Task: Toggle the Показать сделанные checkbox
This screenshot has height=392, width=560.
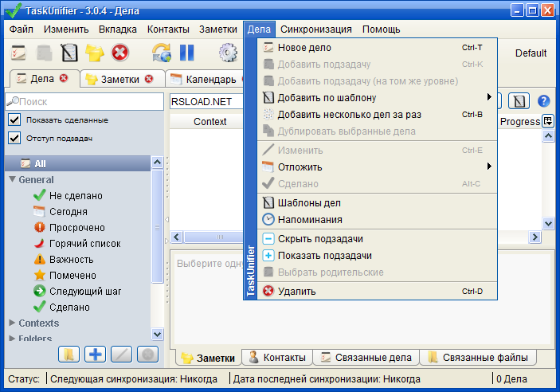Action: pyautogui.click(x=14, y=120)
